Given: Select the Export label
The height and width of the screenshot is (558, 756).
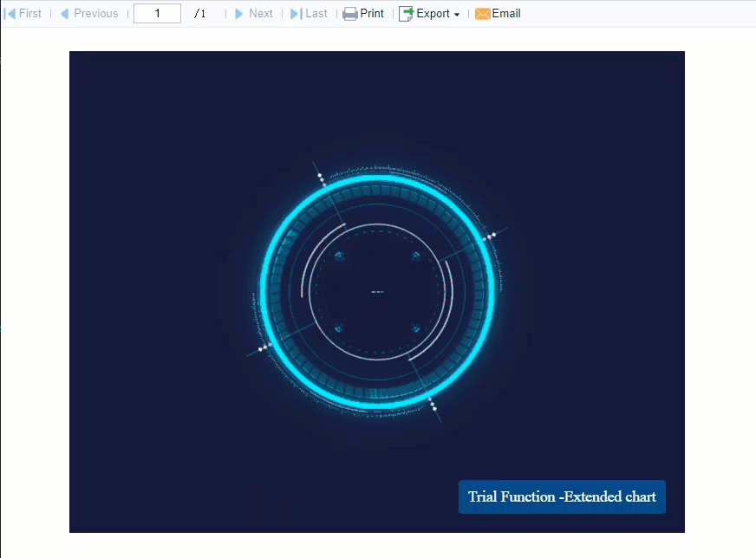Looking at the screenshot, I should coord(433,14).
